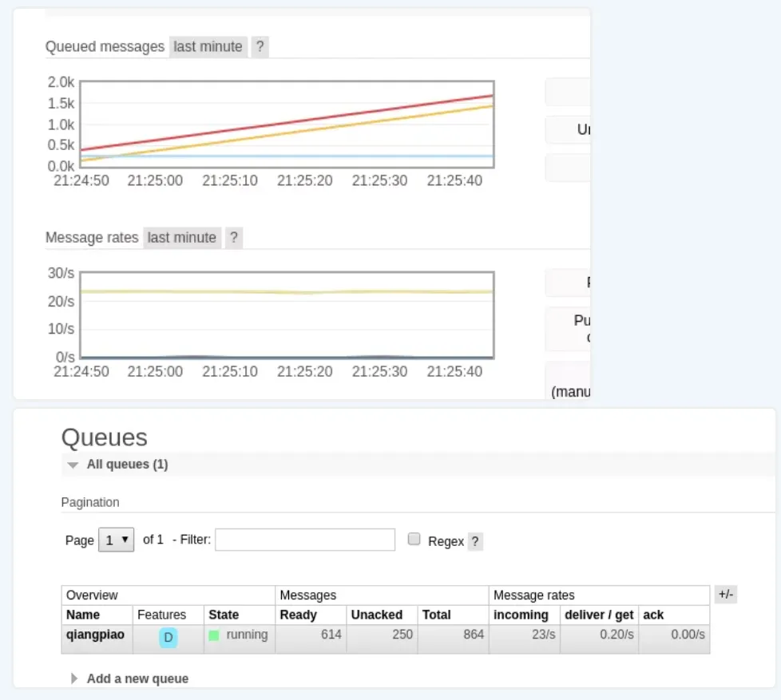Screen dimensions: 781x700
Task: Open the qiangpiao queue link
Action: 95,635
